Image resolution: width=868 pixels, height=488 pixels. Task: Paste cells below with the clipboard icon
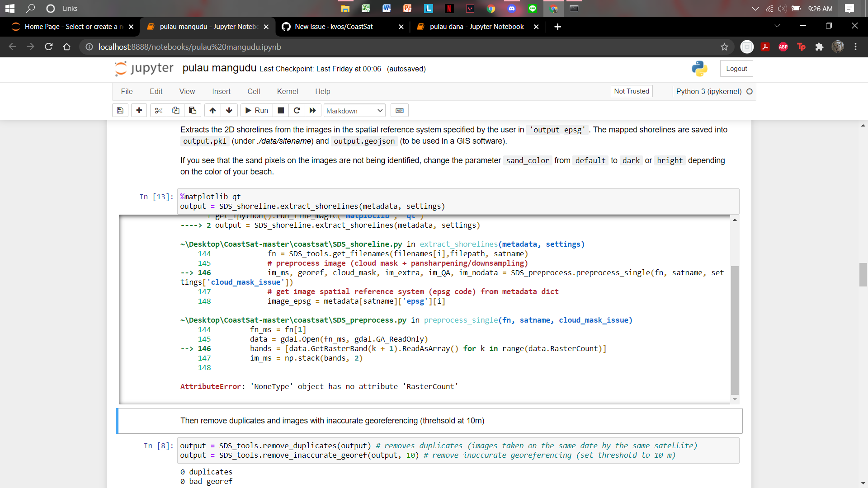pyautogui.click(x=192, y=110)
